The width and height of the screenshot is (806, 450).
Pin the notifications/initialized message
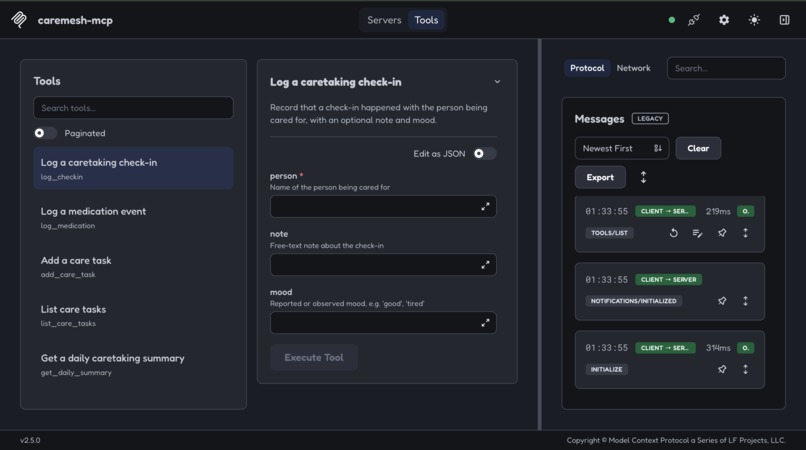click(722, 301)
